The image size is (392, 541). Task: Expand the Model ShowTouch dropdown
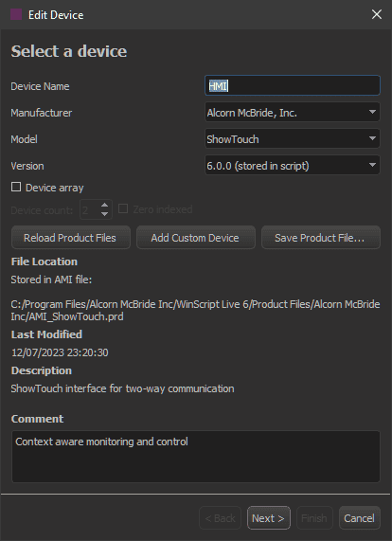pyautogui.click(x=293, y=138)
